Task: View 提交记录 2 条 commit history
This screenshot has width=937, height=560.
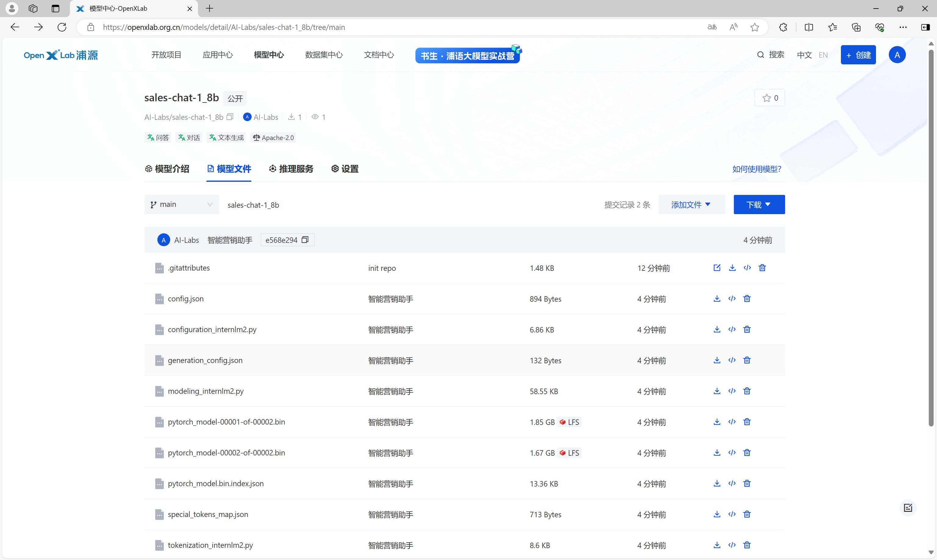Action: pos(627,205)
